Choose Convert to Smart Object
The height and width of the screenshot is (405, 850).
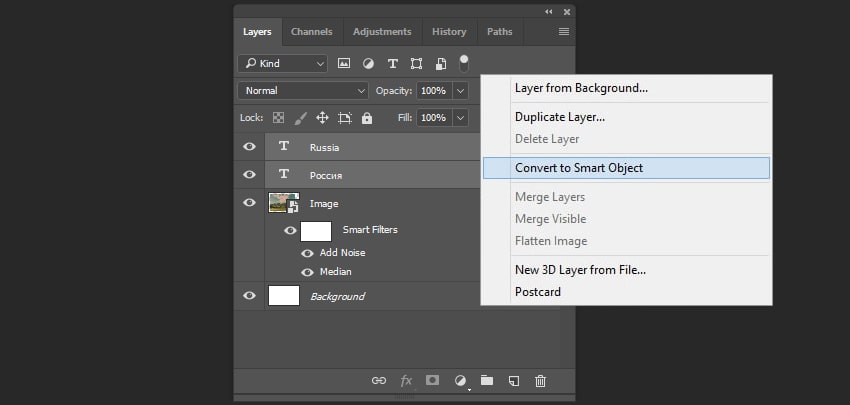pyautogui.click(x=578, y=168)
